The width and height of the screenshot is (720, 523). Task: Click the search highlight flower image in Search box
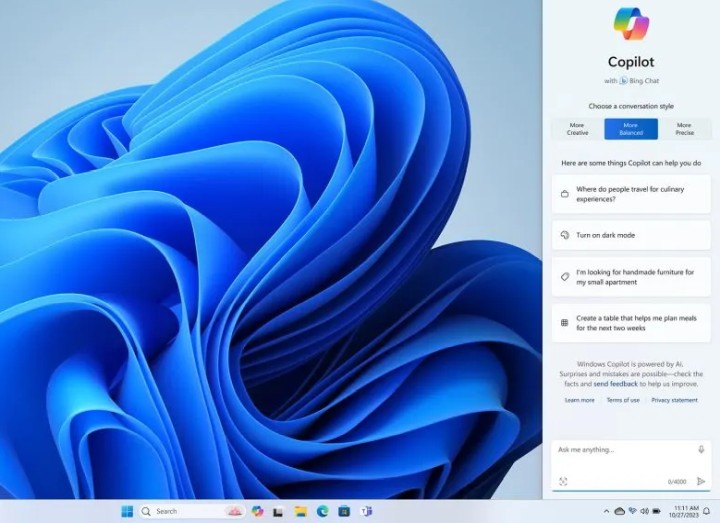point(234,511)
